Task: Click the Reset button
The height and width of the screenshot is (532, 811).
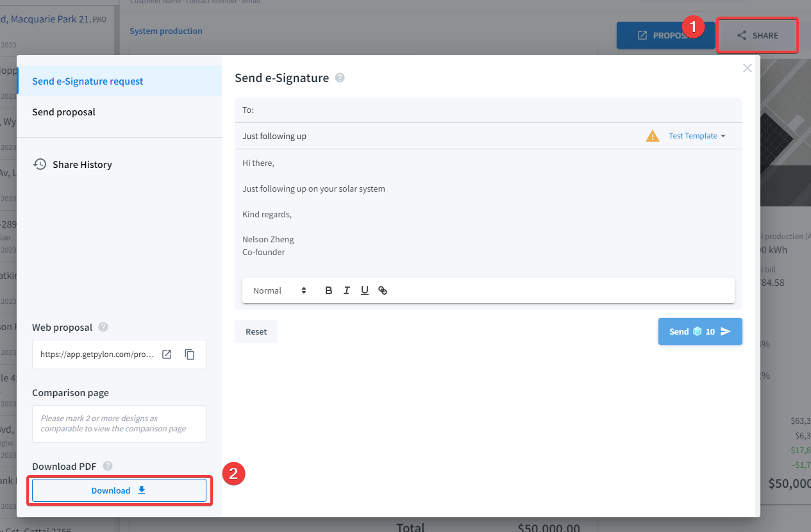Action: (x=256, y=331)
